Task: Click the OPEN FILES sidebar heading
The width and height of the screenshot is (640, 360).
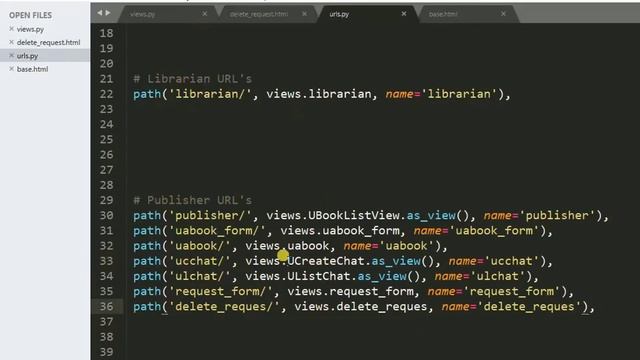Action: click(x=30, y=15)
